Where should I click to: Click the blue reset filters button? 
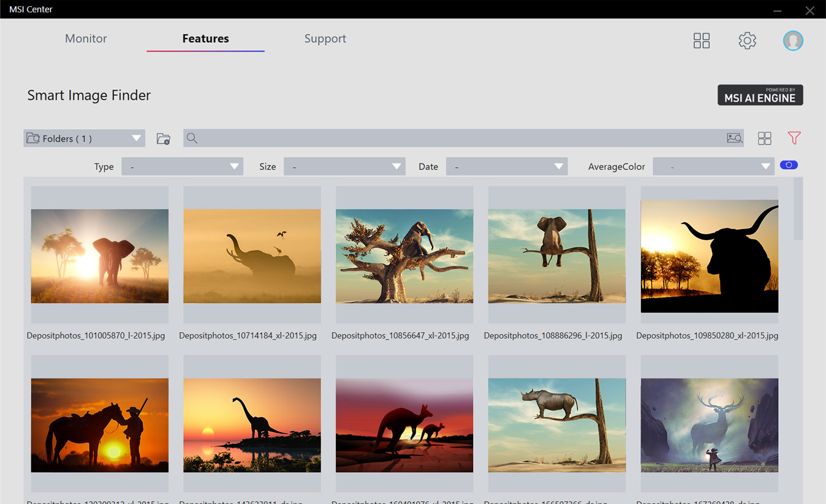click(x=789, y=165)
